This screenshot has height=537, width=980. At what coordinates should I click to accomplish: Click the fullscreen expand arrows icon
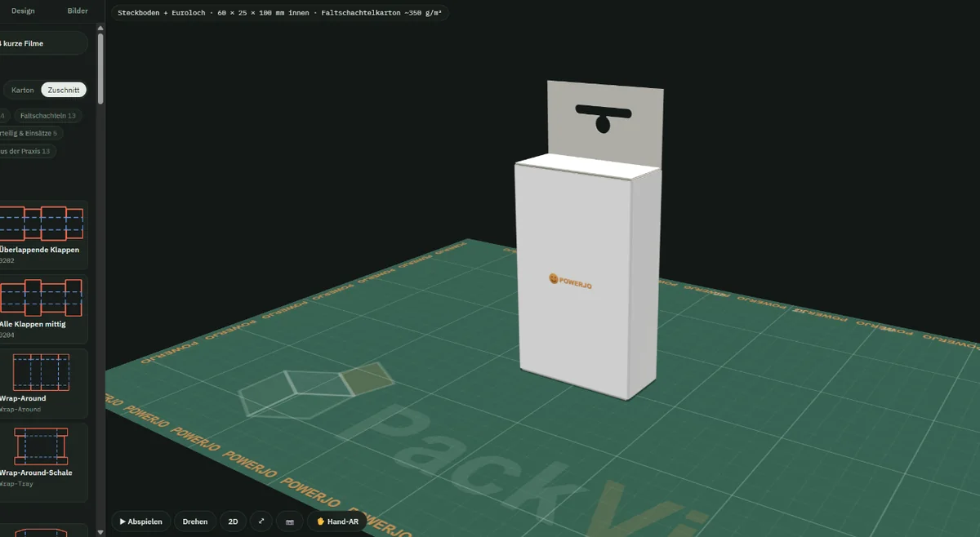pyautogui.click(x=261, y=521)
